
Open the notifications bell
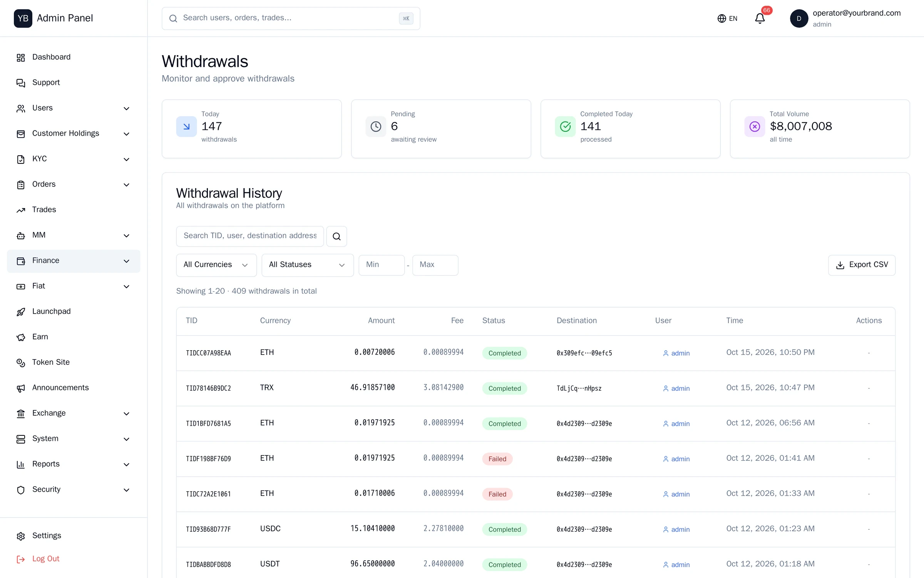point(760,18)
